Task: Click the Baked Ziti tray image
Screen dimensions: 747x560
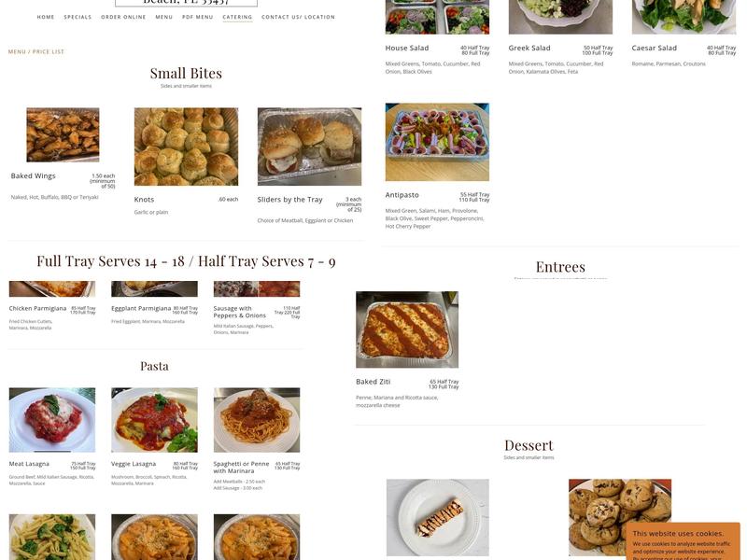Action: click(407, 329)
